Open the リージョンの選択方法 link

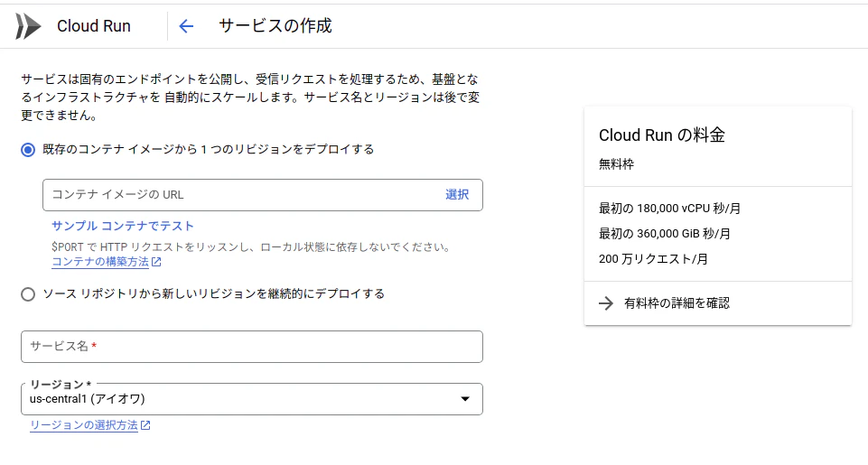pos(84,425)
